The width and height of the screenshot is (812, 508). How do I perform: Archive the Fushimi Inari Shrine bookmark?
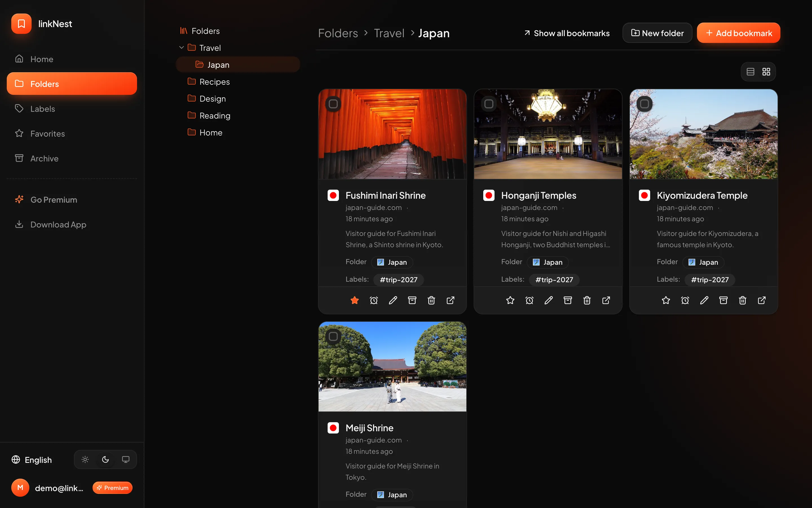point(412,300)
